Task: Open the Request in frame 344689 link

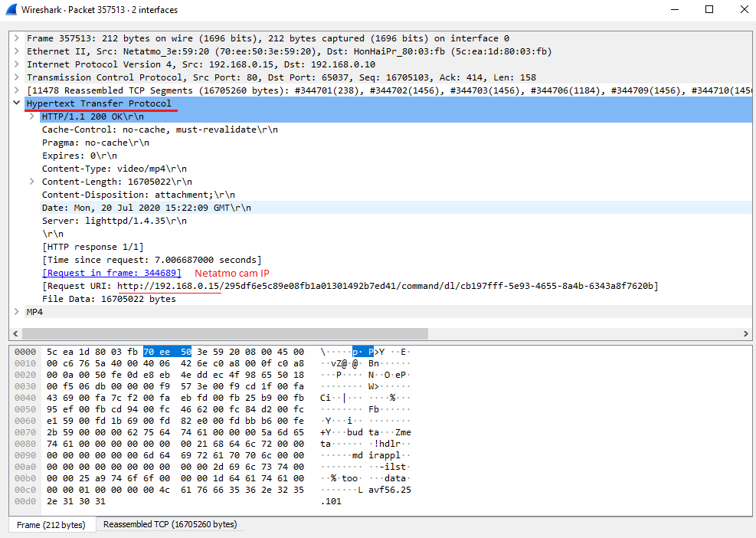Action: [112, 273]
